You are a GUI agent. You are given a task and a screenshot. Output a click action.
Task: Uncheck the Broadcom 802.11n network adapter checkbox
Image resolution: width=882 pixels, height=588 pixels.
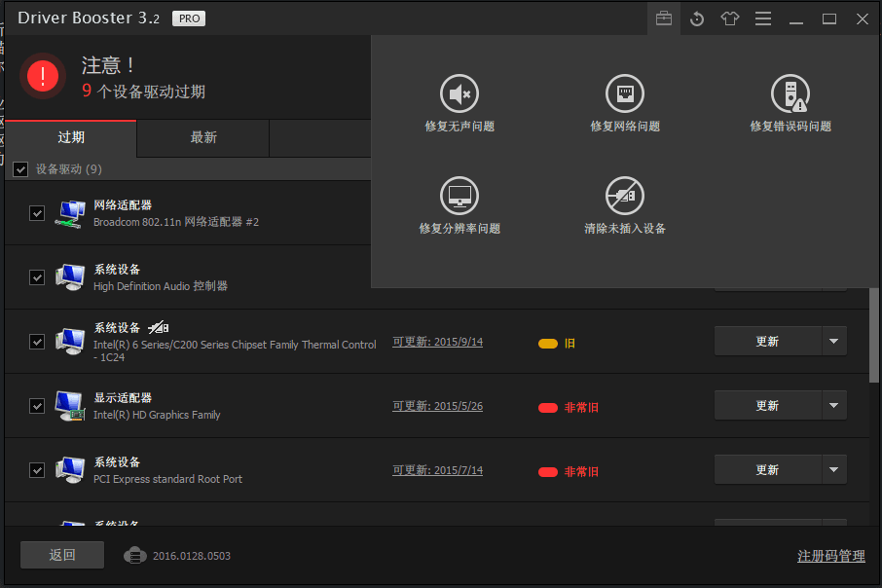click(x=37, y=213)
